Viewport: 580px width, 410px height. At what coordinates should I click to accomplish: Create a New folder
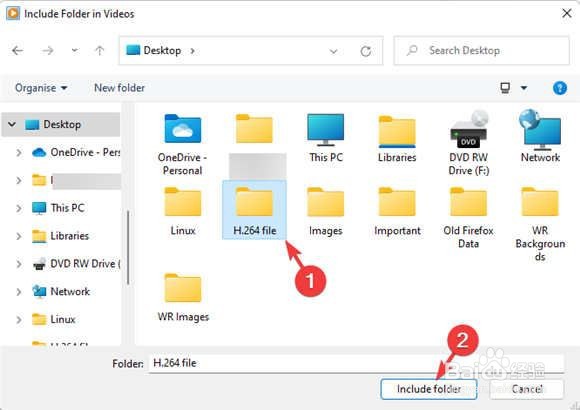[119, 88]
